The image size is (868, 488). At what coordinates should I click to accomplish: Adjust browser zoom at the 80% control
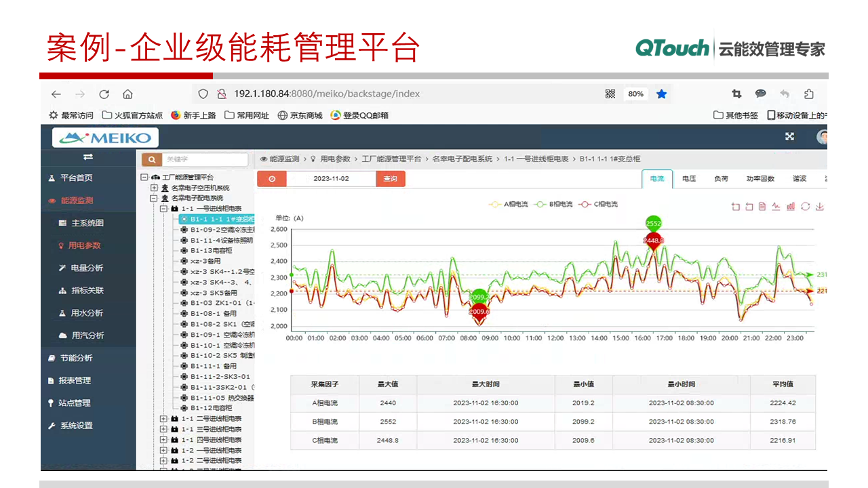point(635,94)
